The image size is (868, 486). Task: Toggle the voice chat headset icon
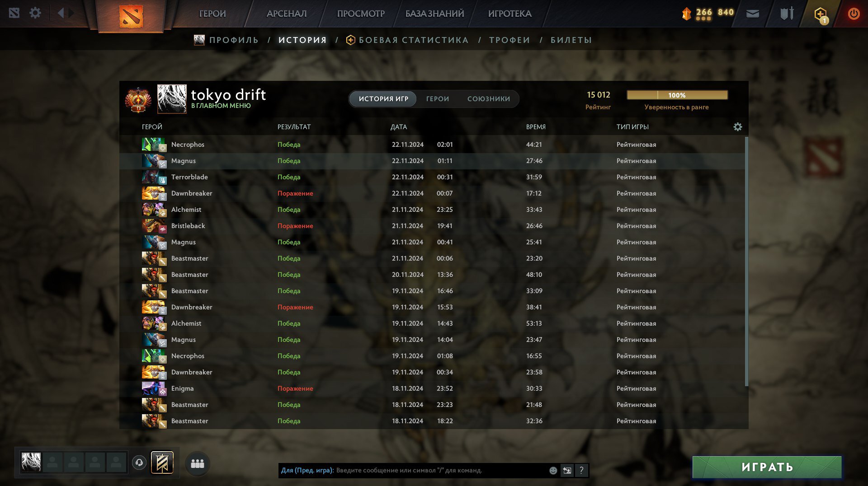coord(139,463)
